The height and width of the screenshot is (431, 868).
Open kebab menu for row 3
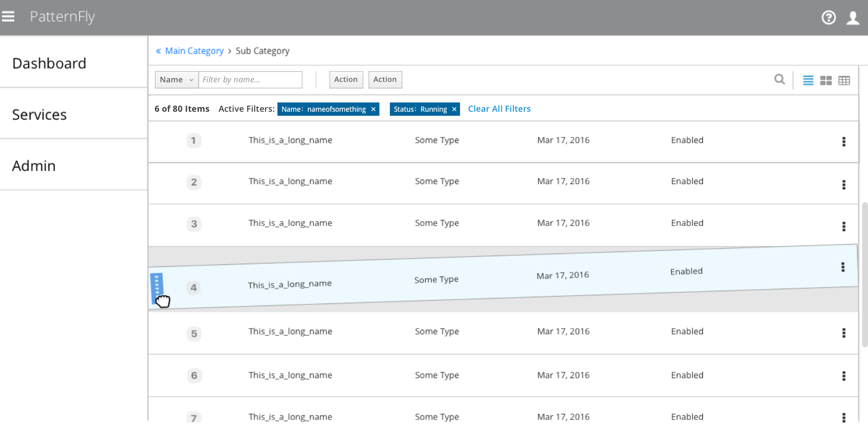(844, 226)
